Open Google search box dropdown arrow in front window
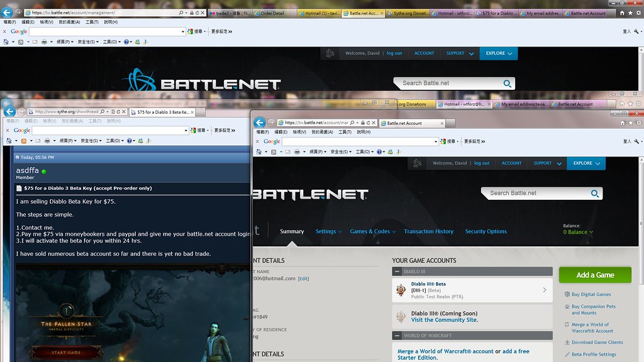 pyautogui.click(x=435, y=141)
